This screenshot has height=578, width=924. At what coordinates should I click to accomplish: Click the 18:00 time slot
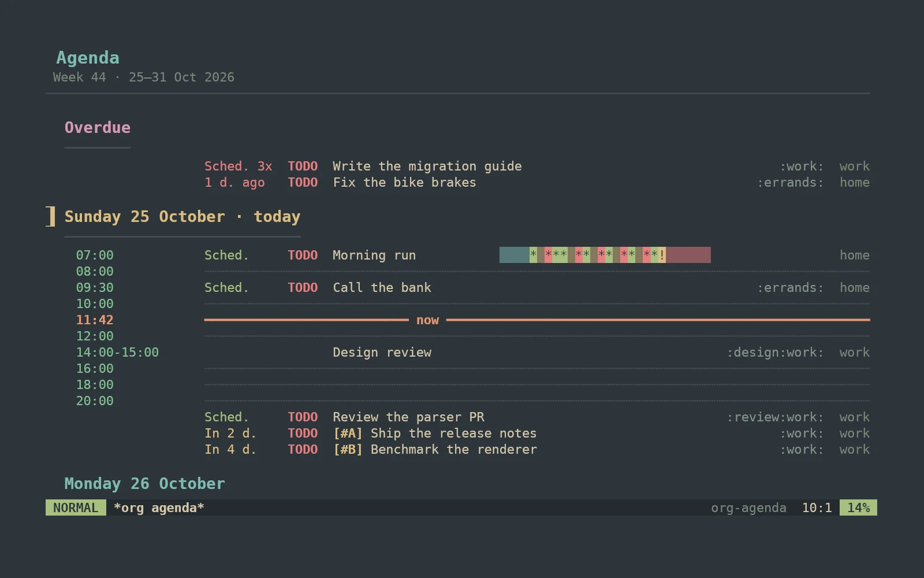[x=95, y=385]
